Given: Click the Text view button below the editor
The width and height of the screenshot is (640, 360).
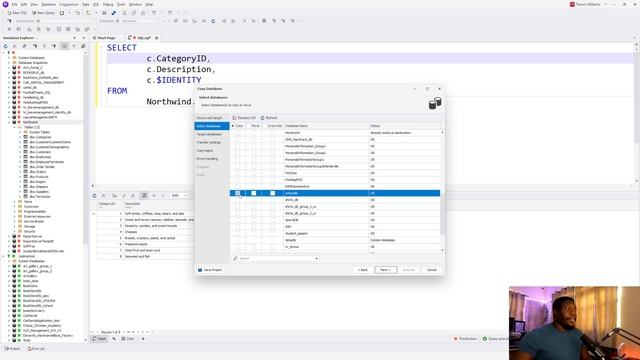Looking at the screenshot, I should (x=99, y=339).
